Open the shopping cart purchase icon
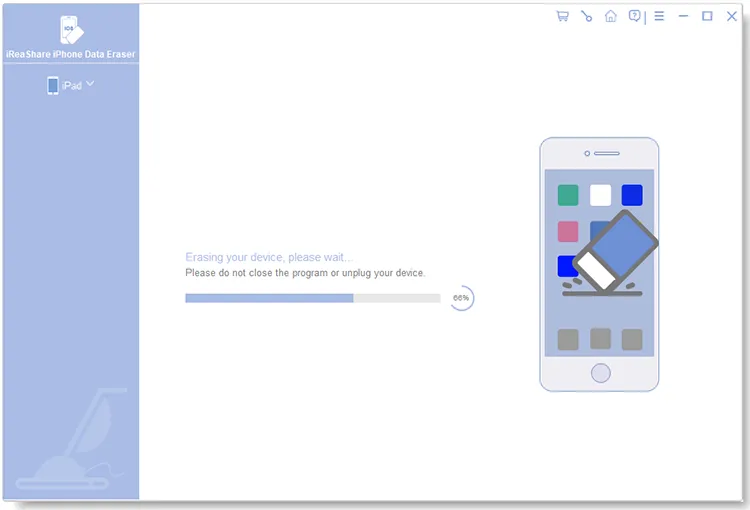This screenshot has width=750, height=510. 562,16
